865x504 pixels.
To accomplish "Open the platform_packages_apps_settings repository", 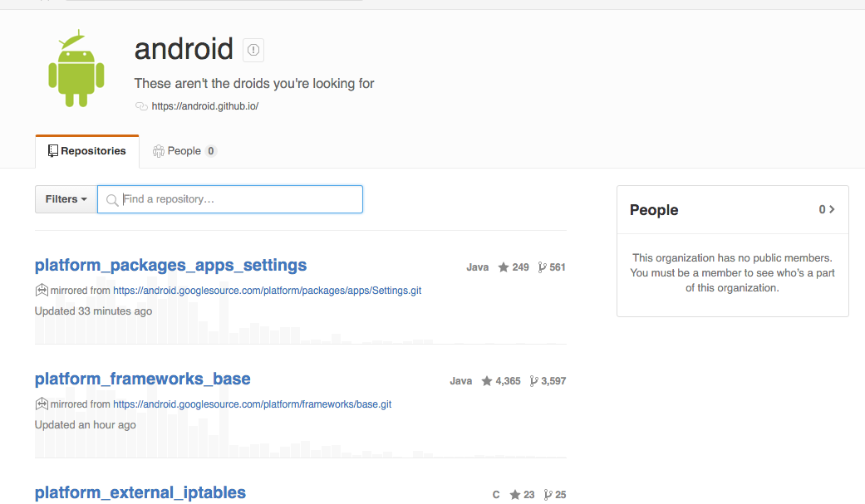I will pyautogui.click(x=170, y=265).
